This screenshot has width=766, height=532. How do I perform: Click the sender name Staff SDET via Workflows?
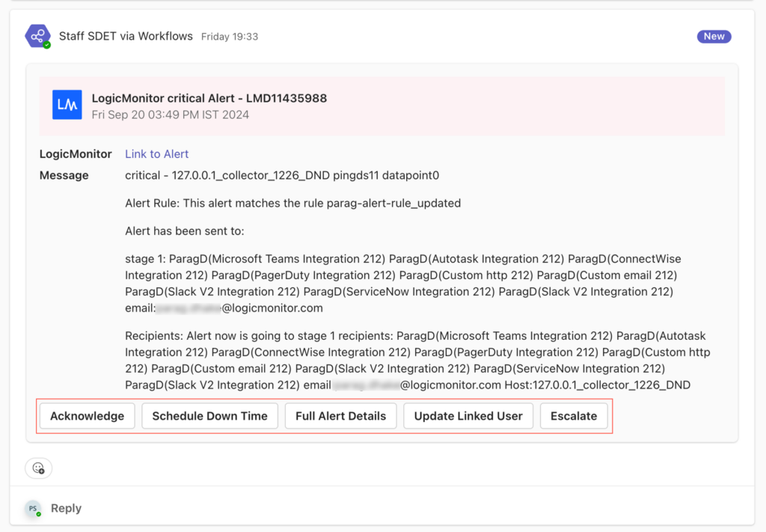click(x=126, y=36)
